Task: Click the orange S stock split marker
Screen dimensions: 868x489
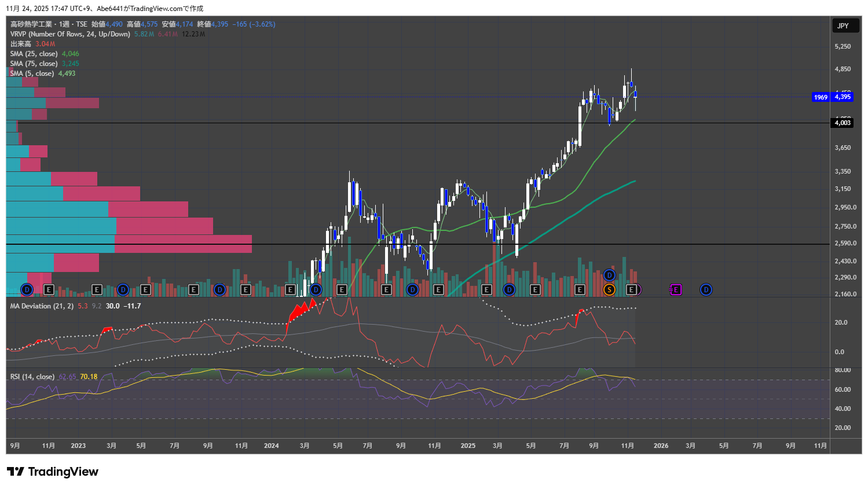Action: (x=609, y=289)
